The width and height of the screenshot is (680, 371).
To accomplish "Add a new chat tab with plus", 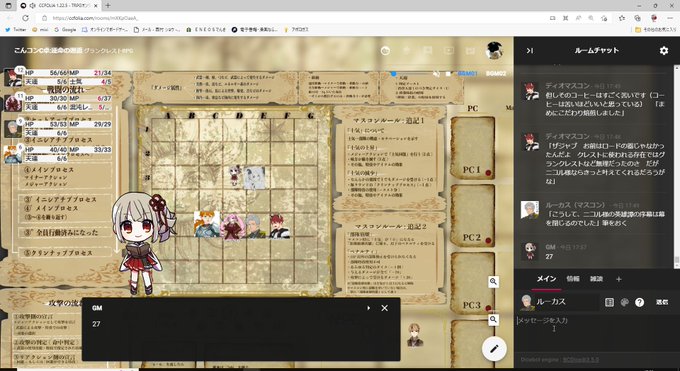I will click(619, 279).
